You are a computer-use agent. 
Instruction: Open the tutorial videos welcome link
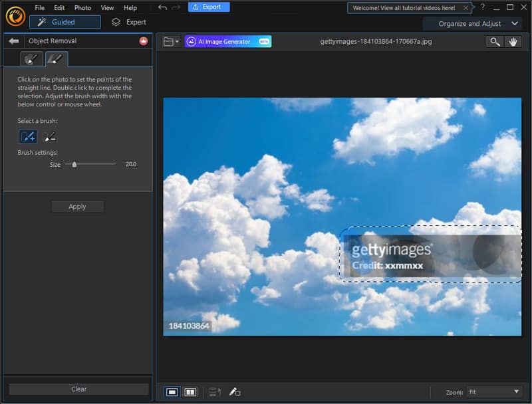[404, 8]
